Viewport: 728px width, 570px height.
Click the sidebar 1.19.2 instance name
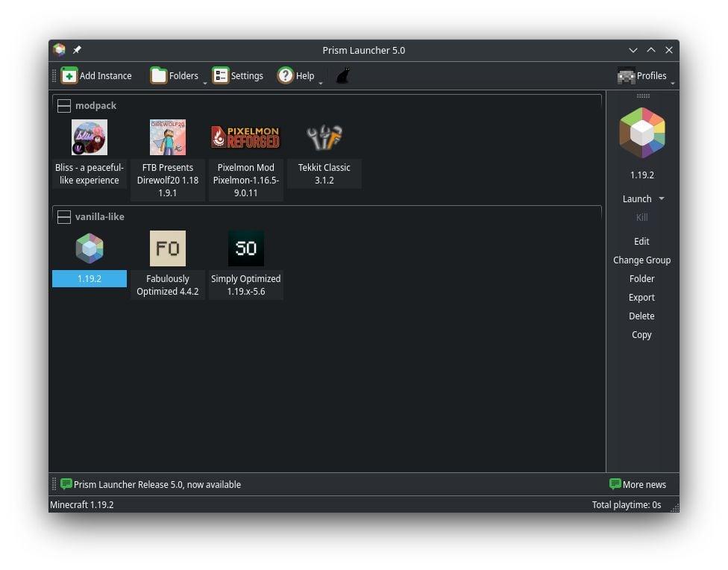pyautogui.click(x=642, y=175)
